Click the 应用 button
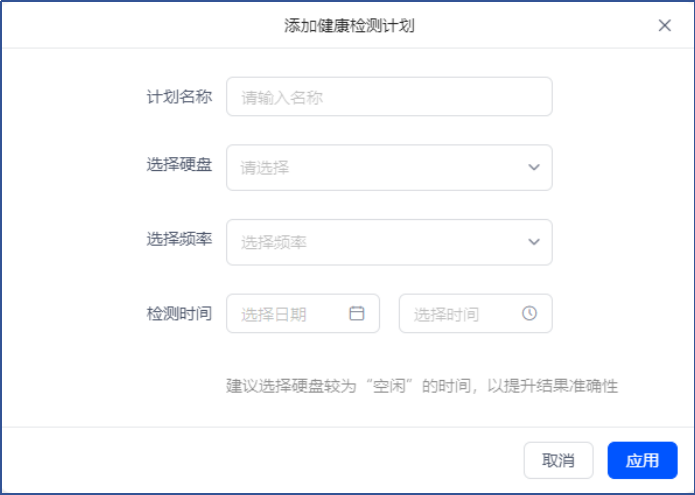The height and width of the screenshot is (495, 695). coord(642,460)
